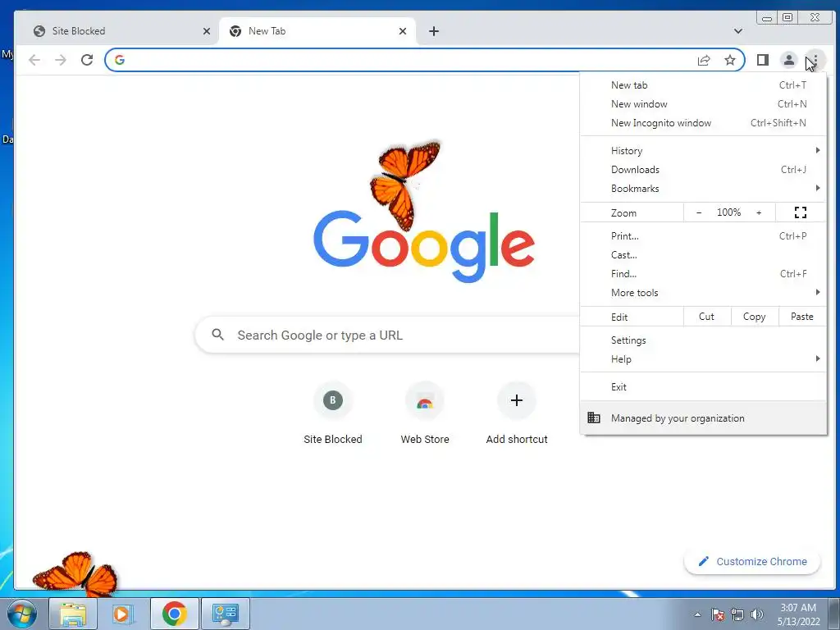Expand the Bookmarks submenu
Image resolution: width=840 pixels, height=630 pixels.
pyautogui.click(x=703, y=188)
